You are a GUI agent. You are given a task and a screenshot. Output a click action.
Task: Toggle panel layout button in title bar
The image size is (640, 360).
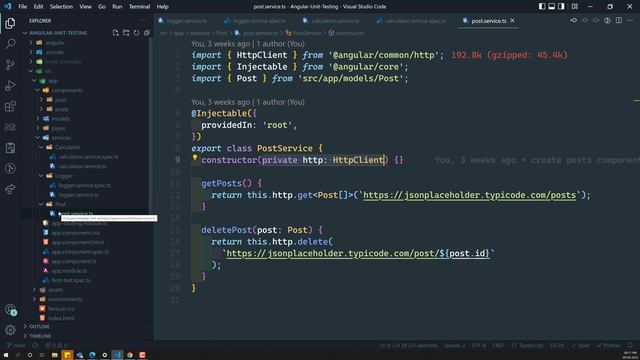pos(551,7)
